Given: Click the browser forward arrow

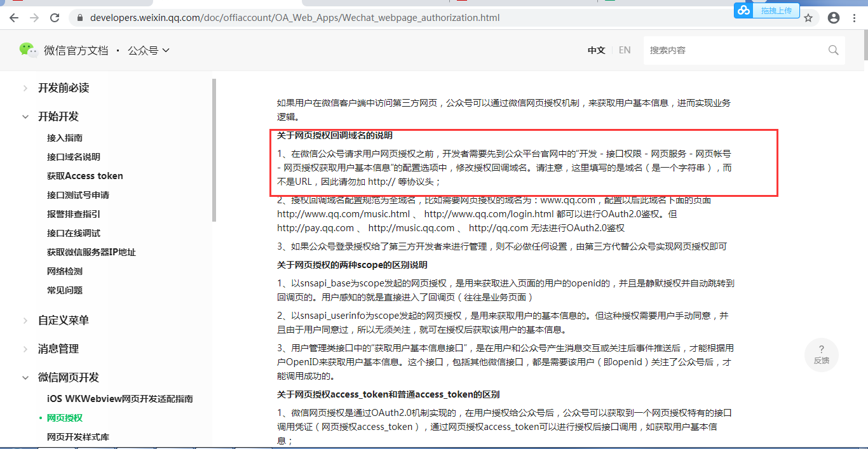Looking at the screenshot, I should pos(34,18).
